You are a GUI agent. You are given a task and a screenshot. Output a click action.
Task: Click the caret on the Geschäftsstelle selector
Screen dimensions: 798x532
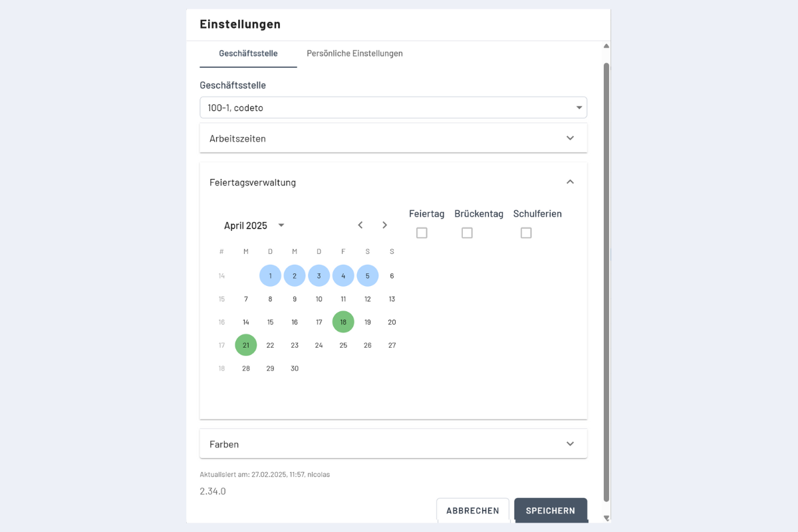[x=578, y=107]
